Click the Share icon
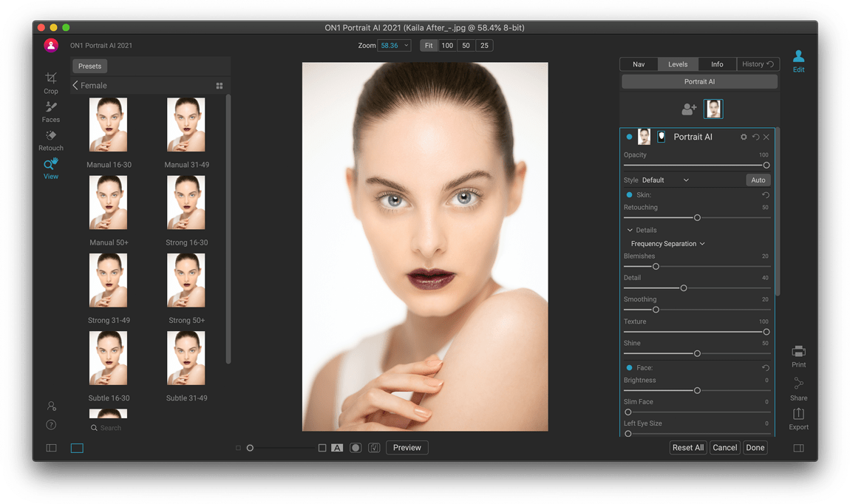The image size is (850, 504). (798, 389)
